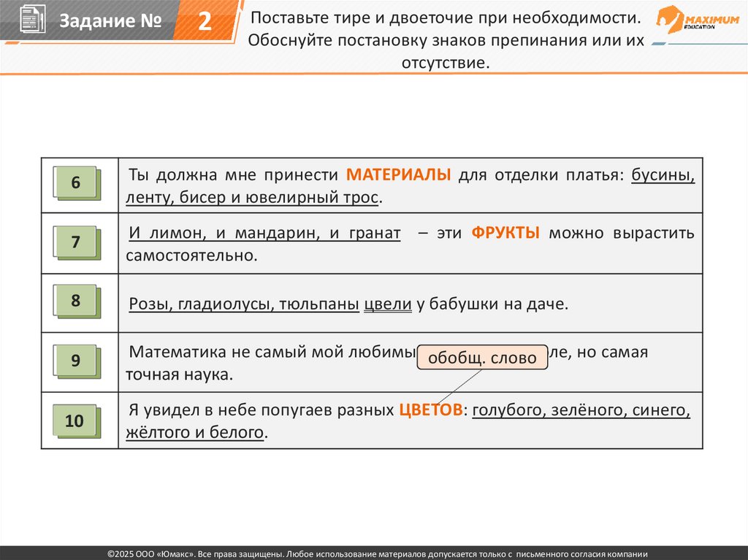Click the underlined 'ленту, бисер и ювелирный трос'
This screenshot has width=748, height=560.
(x=252, y=197)
